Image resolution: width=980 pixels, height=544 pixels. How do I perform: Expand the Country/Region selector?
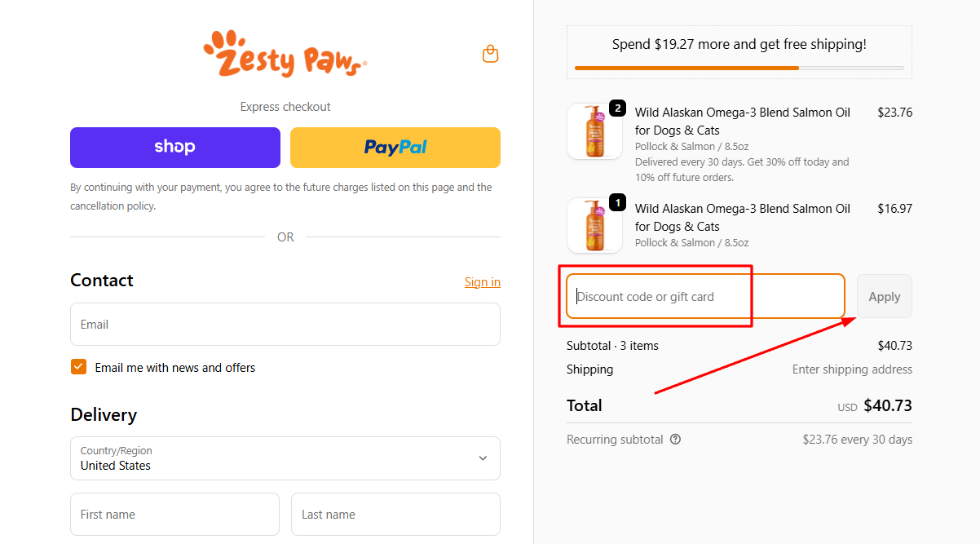[285, 458]
